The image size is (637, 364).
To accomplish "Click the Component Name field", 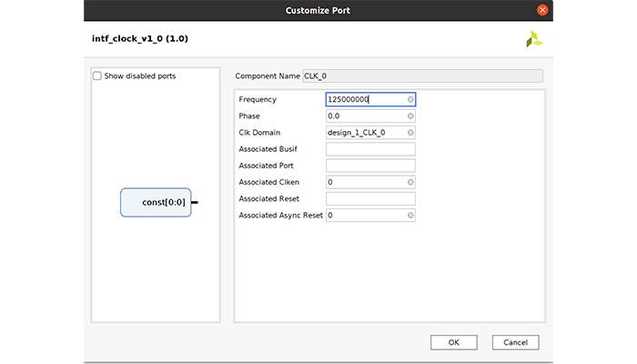I will click(422, 76).
